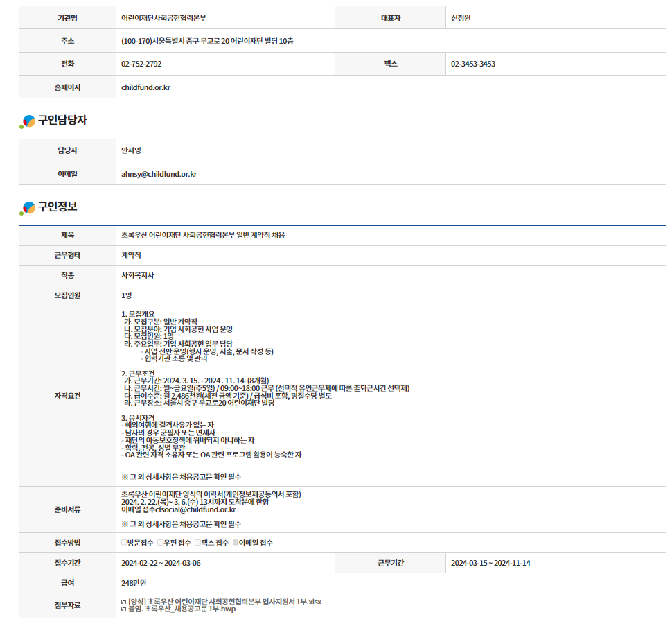Click the fax number 02-3453-3453
Image resolution: width=672 pixels, height=619 pixels.
point(473,64)
